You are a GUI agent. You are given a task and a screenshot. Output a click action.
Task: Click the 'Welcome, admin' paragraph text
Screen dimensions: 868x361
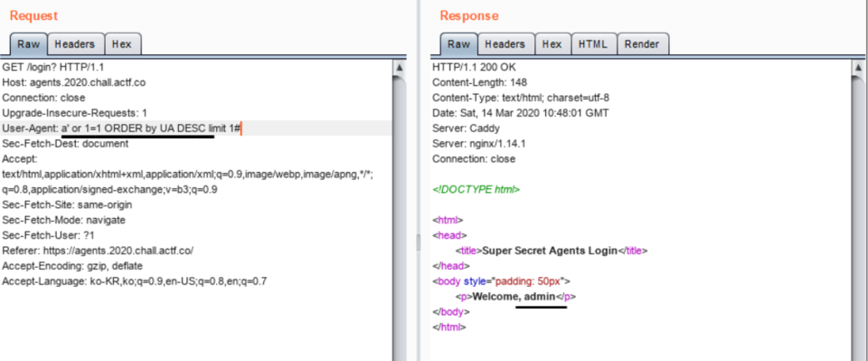(x=514, y=296)
